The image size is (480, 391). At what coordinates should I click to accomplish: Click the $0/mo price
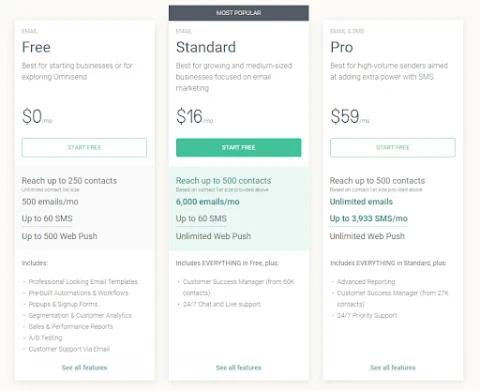click(x=37, y=117)
